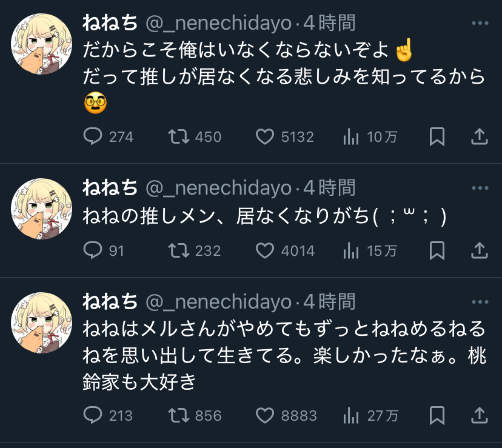Bookmark the third tweet
Viewport: 502px width, 448px height.
tap(437, 415)
